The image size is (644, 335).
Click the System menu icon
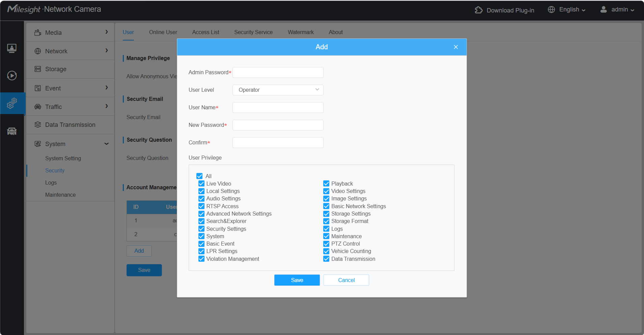pos(38,144)
